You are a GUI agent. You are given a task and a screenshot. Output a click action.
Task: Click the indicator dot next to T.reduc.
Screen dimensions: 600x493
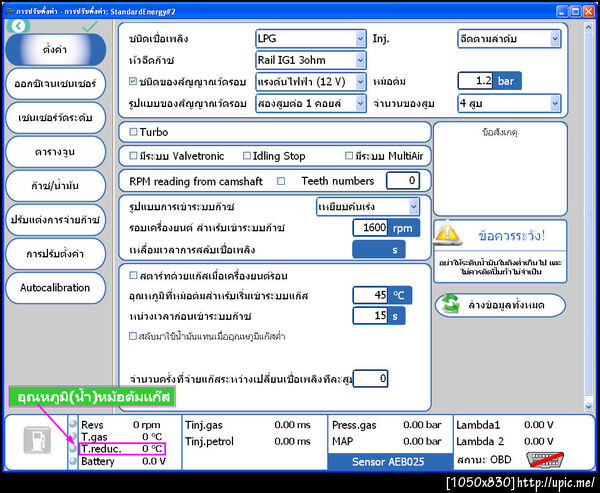(x=73, y=448)
